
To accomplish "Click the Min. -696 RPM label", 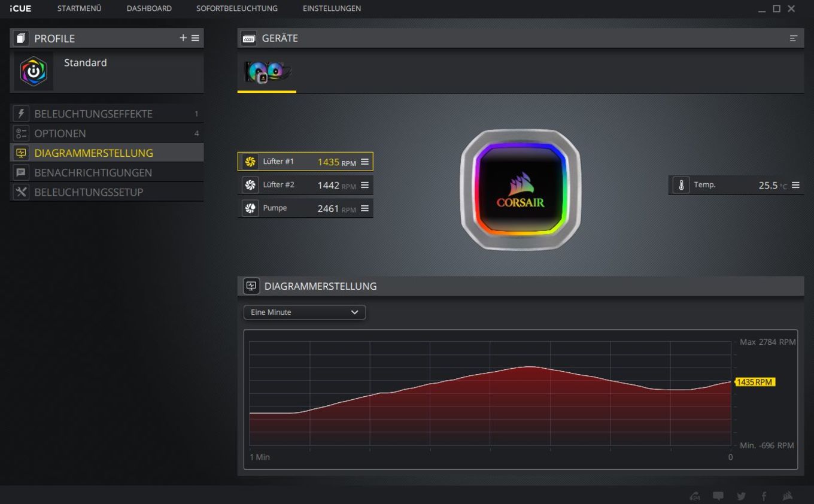I will tap(767, 445).
